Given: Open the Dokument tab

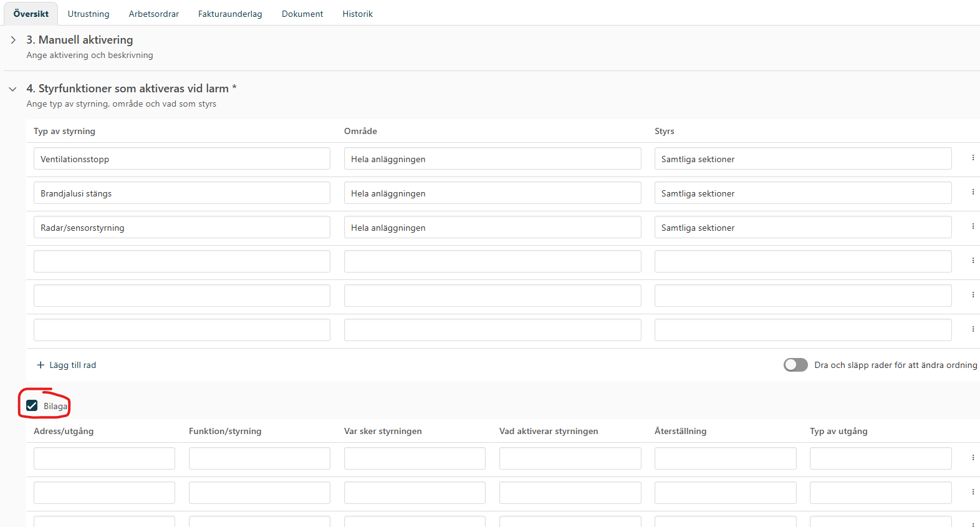Looking at the screenshot, I should [x=302, y=14].
